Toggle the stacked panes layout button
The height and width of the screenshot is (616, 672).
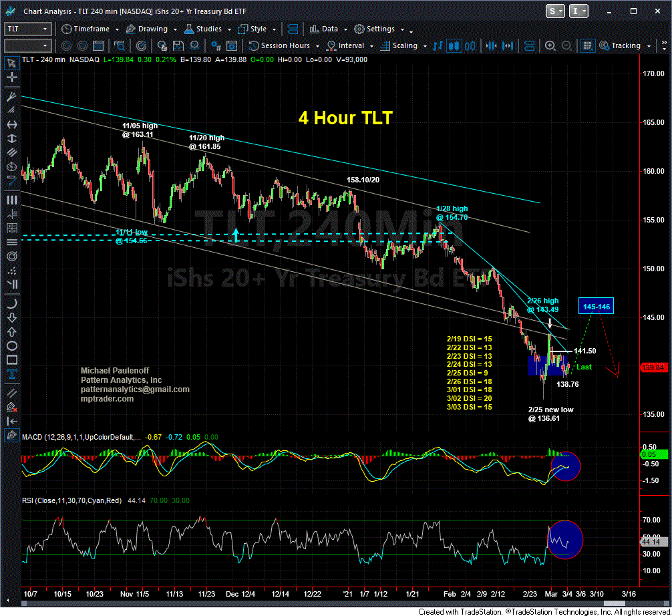coord(529,46)
